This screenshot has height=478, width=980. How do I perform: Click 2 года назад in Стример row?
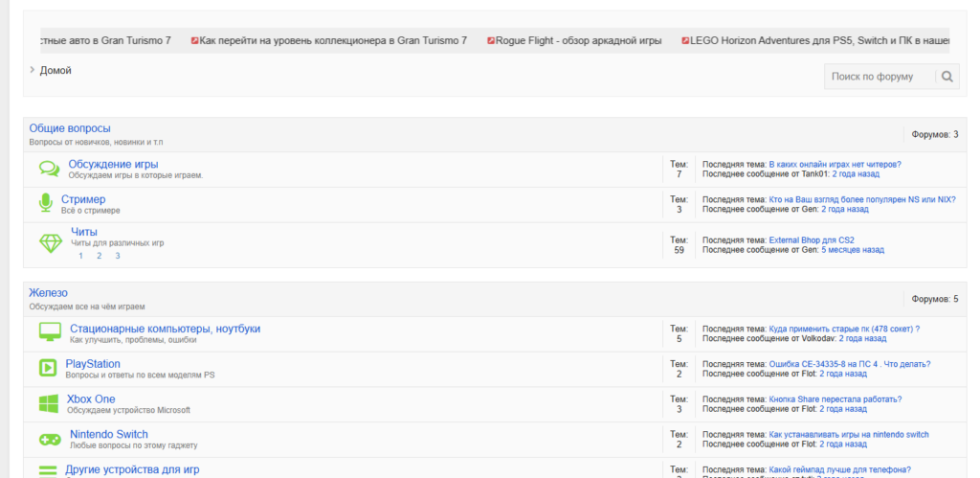tap(845, 209)
